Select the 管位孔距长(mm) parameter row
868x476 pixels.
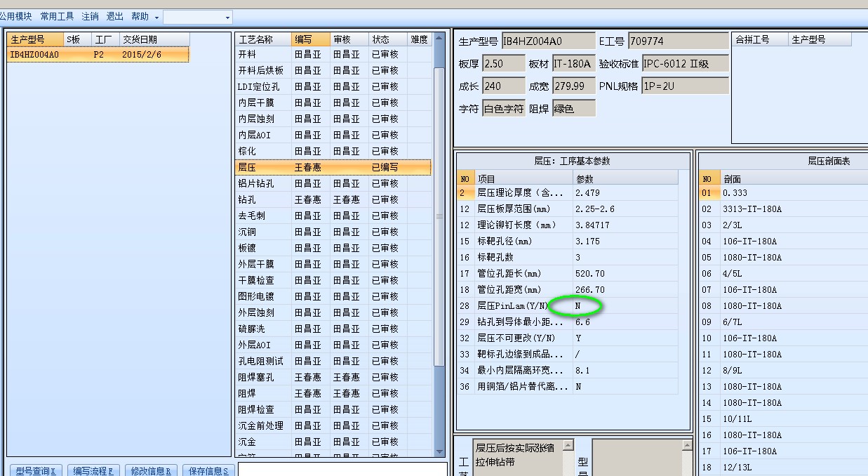click(x=568, y=273)
